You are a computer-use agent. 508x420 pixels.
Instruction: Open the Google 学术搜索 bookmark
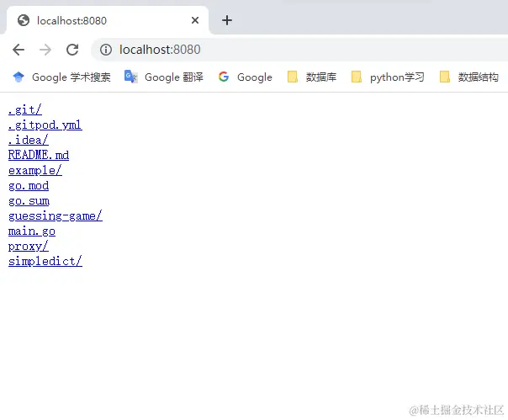click(61, 77)
